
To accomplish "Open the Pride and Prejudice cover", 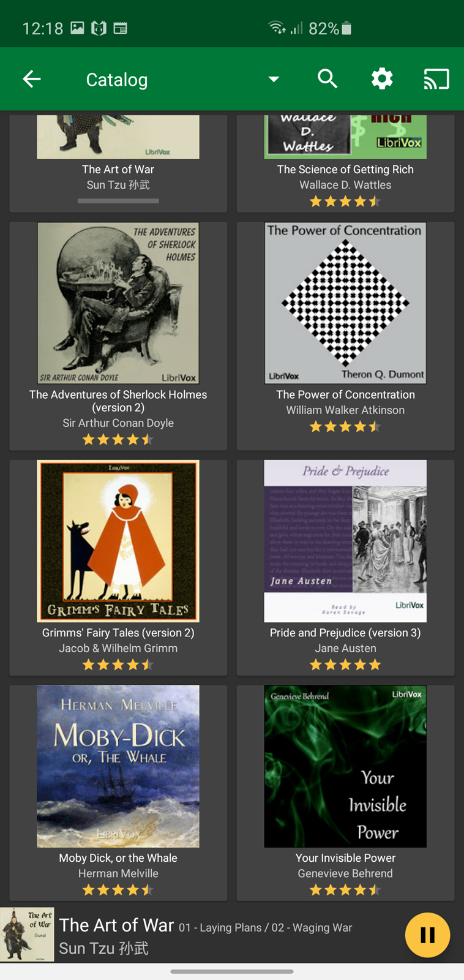I will (345, 541).
